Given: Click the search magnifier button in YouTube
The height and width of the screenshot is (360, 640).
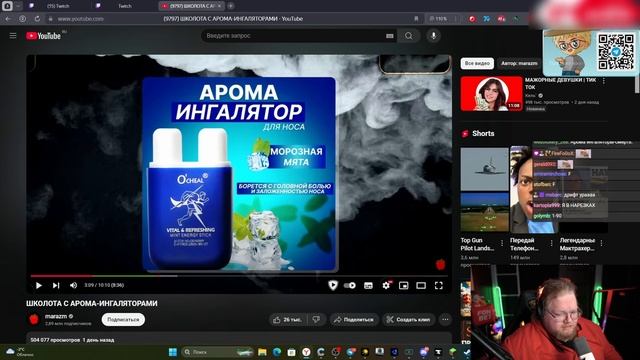Looking at the screenshot, I should pos(409,36).
